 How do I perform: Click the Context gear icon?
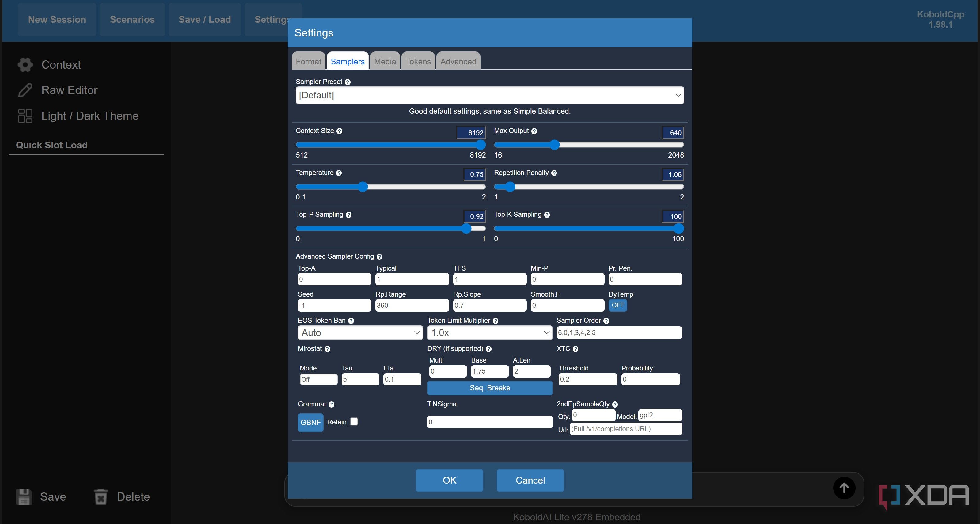point(25,65)
